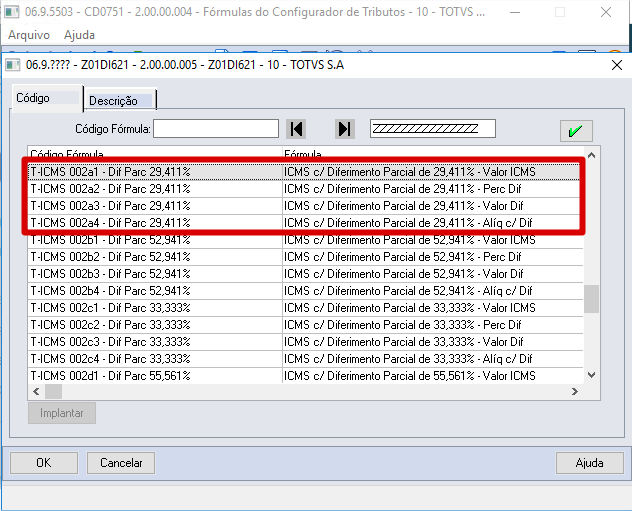Click formula cell '29,411% - Valor ICMS'
The width and height of the screenshot is (632, 511).
pyautogui.click(x=432, y=172)
